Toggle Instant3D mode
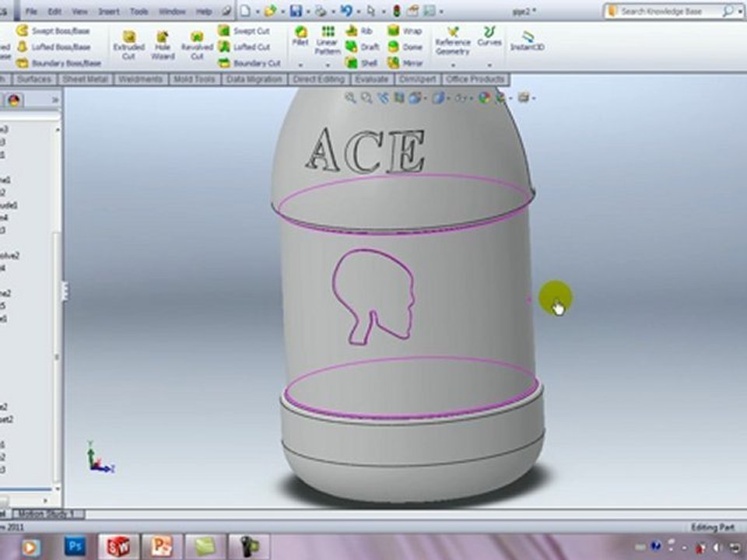 coord(528,41)
